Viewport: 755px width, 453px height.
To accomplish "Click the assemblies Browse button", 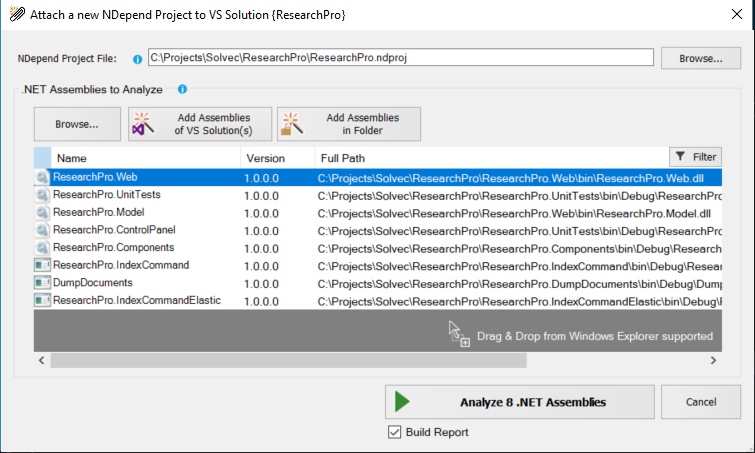I will click(77, 124).
